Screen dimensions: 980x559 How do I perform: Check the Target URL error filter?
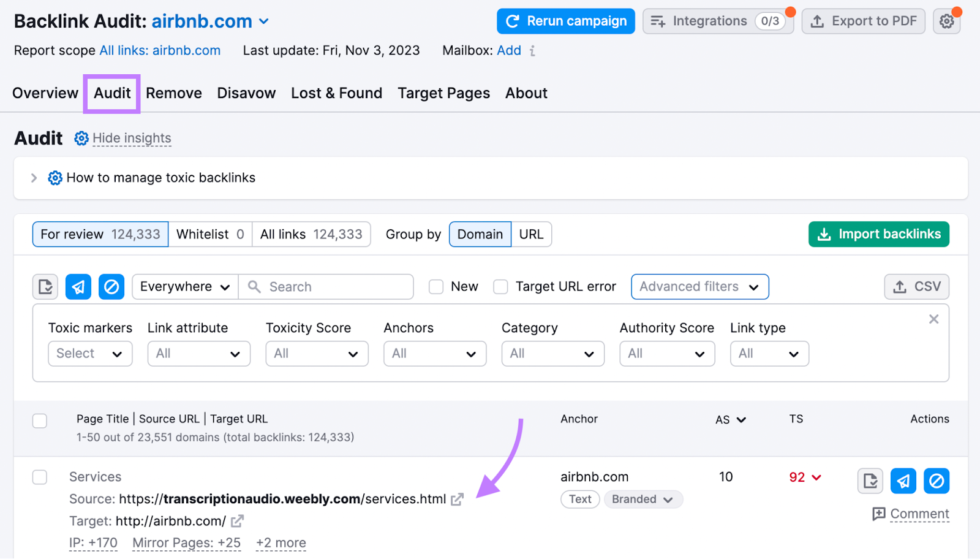click(x=501, y=286)
